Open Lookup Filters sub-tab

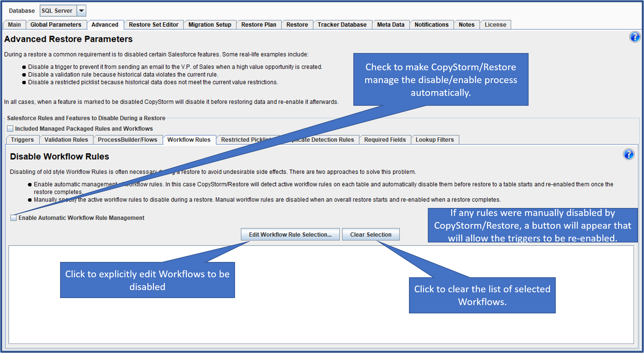pyautogui.click(x=435, y=140)
